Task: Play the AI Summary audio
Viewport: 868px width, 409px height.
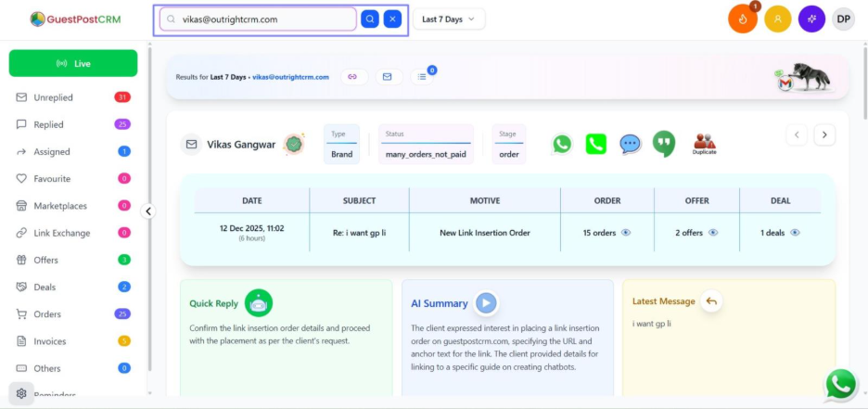Action: coord(486,302)
